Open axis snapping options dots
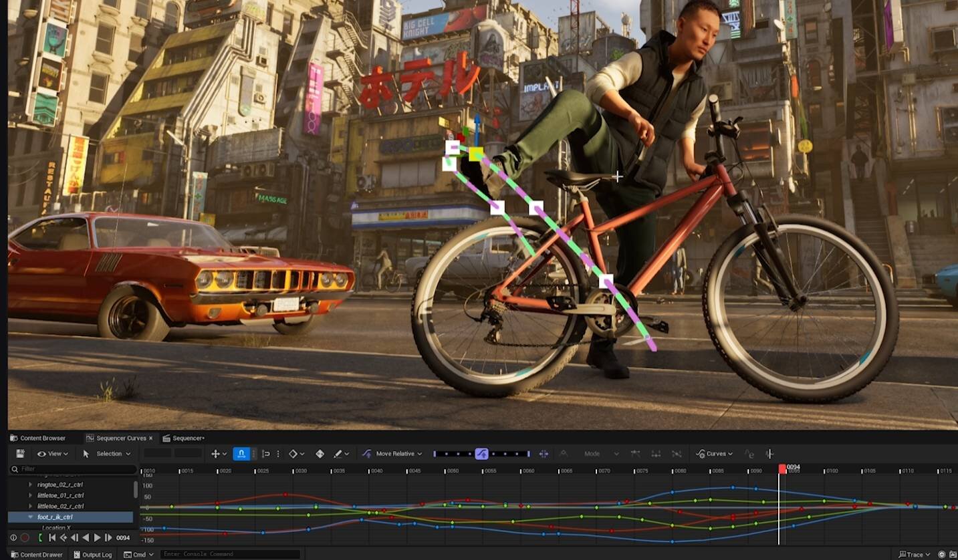Image resolution: width=958 pixels, height=560 pixels. point(278,454)
